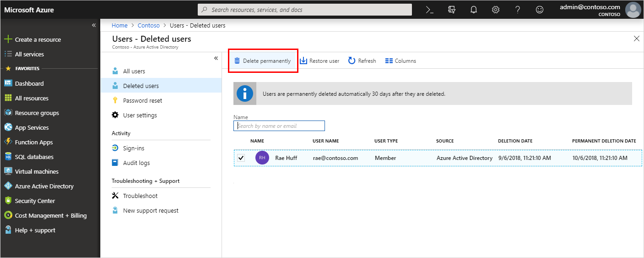This screenshot has width=644, height=258.
Task: Click the Columns button label
Action: click(406, 60)
